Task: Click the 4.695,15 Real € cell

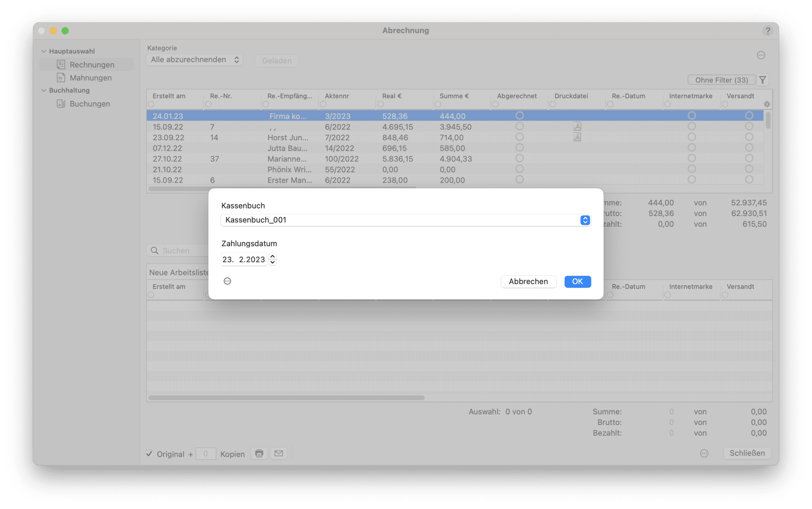Action: [x=397, y=127]
